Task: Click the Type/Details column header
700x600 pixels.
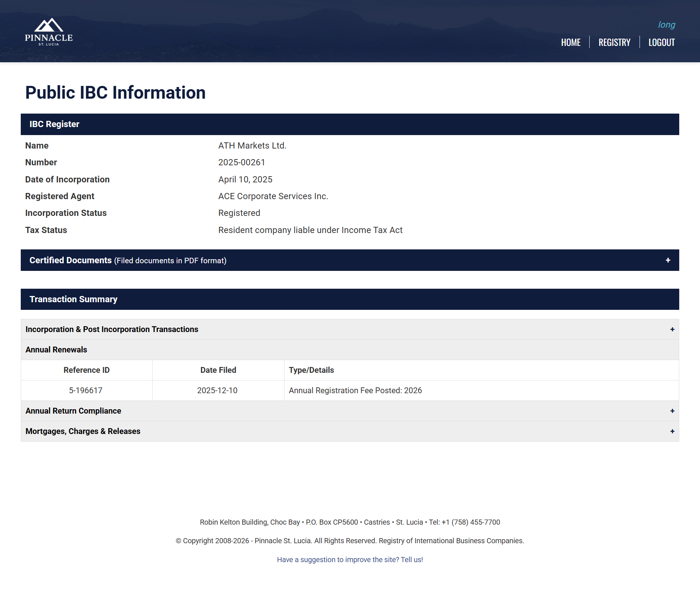Action: click(481, 370)
